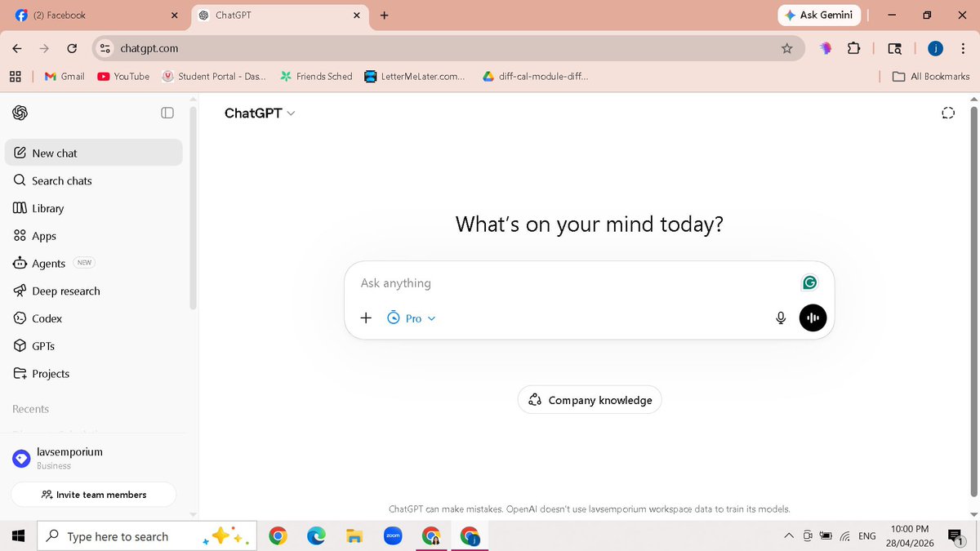Select the ChatGPT browser tab
Viewport: 980px width, 551px height.
click(x=280, y=15)
